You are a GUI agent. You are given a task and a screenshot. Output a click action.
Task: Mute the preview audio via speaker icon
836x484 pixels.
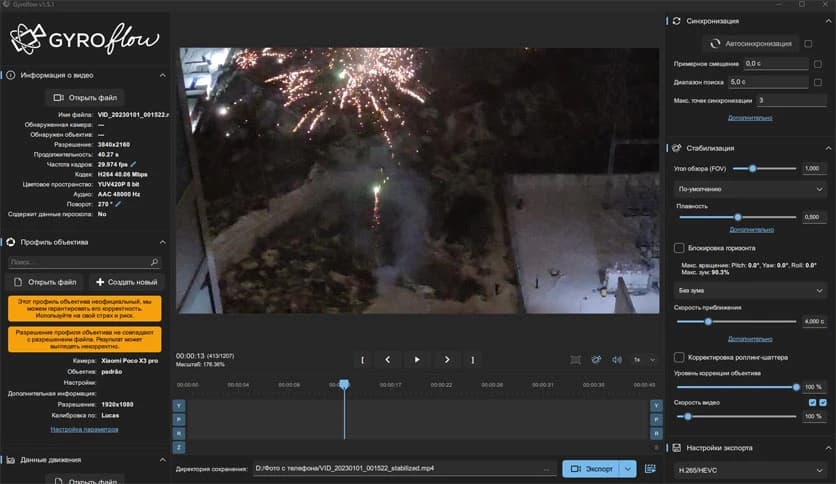point(617,360)
